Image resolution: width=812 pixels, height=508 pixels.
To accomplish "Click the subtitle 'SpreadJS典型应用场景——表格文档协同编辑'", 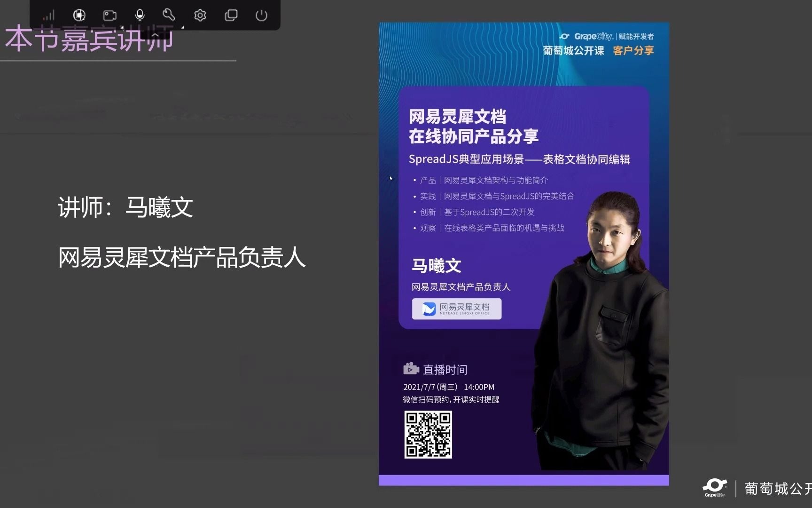I will 519,159.
